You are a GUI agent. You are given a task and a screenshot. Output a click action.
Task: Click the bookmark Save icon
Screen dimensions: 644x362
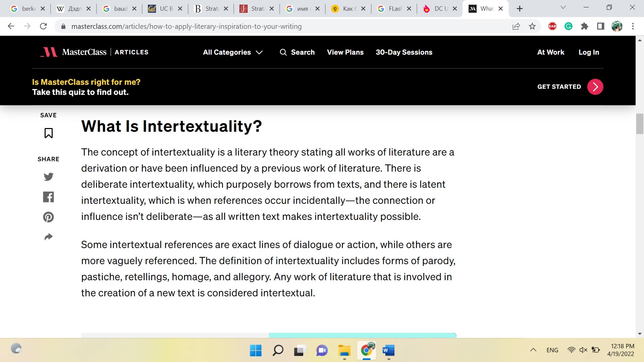click(x=48, y=133)
